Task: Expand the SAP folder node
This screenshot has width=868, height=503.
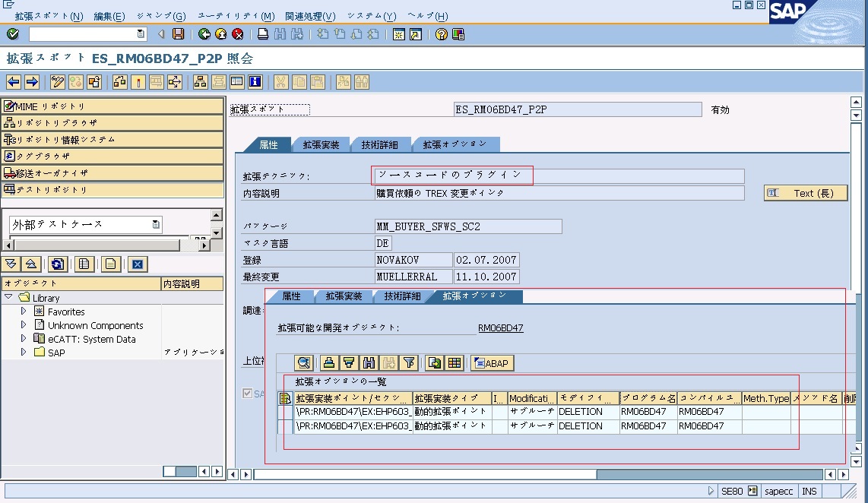Action: click(24, 352)
